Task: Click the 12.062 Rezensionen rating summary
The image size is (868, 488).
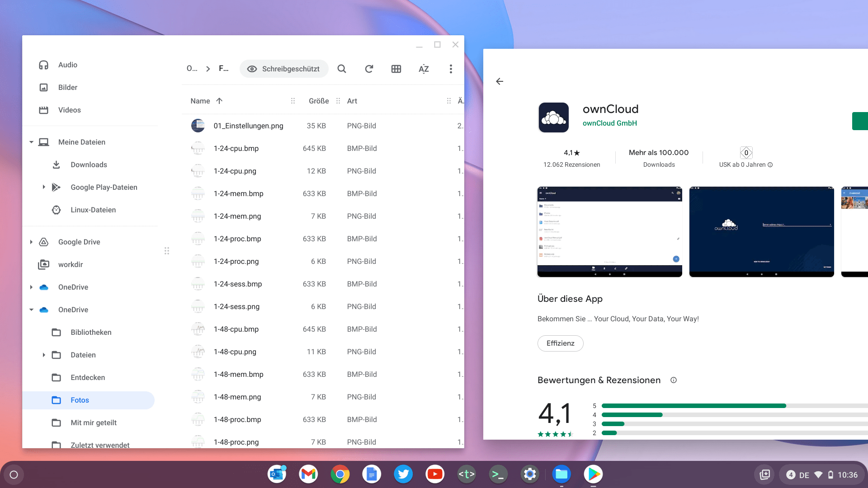Action: [x=571, y=159]
